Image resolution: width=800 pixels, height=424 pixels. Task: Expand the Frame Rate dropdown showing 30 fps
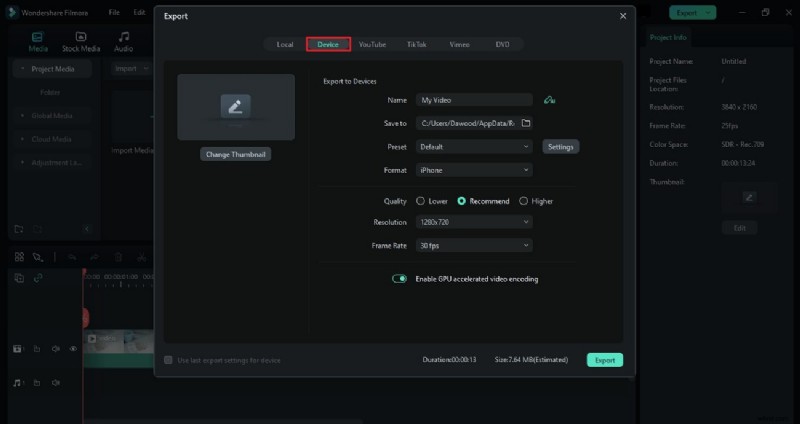click(x=474, y=245)
